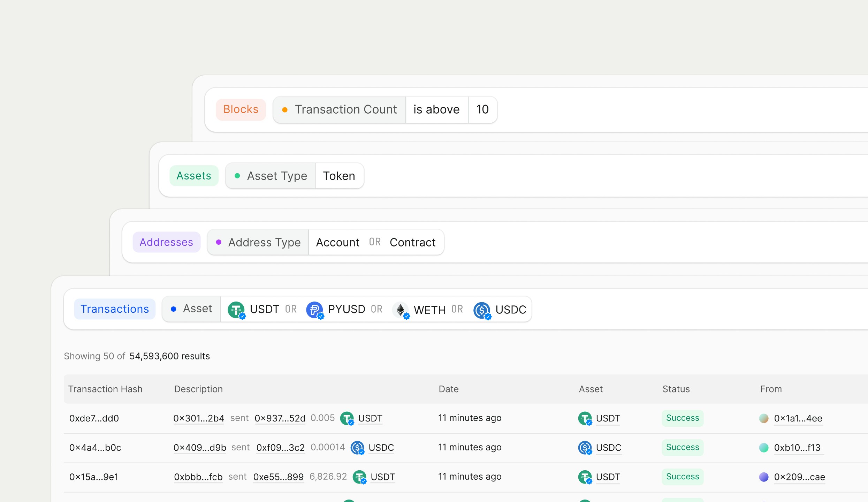The height and width of the screenshot is (502, 868).
Task: Click the USDC coin icon in the filter
Action: (x=482, y=310)
